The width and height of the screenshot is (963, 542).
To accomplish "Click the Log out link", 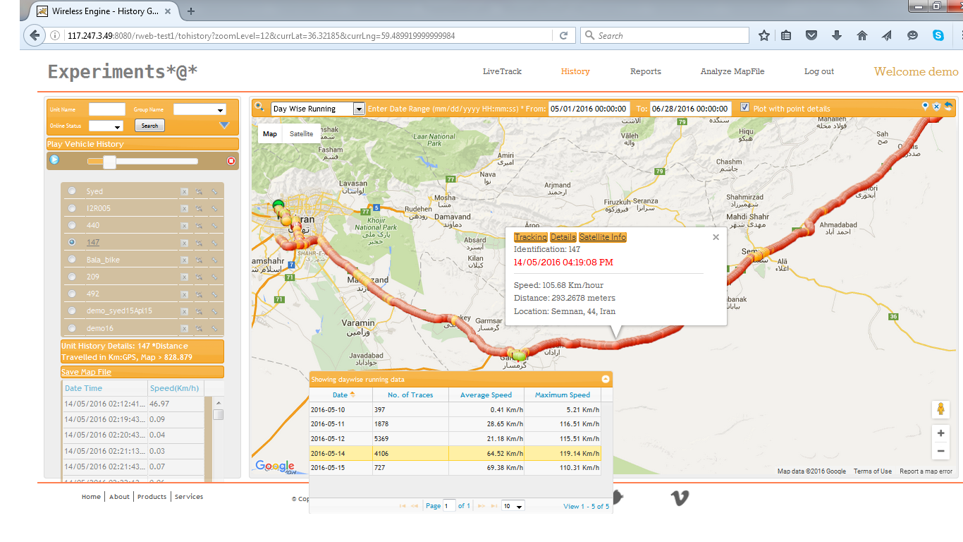I will coord(819,71).
